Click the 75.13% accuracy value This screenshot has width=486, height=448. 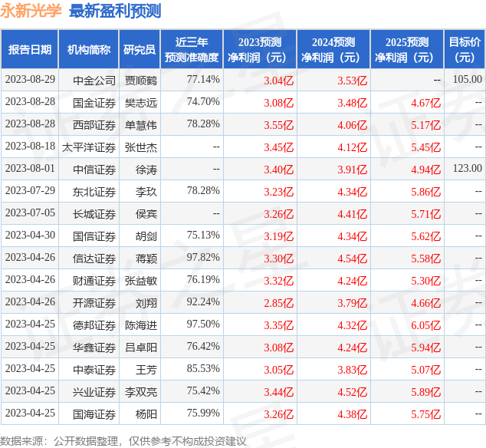click(x=203, y=236)
